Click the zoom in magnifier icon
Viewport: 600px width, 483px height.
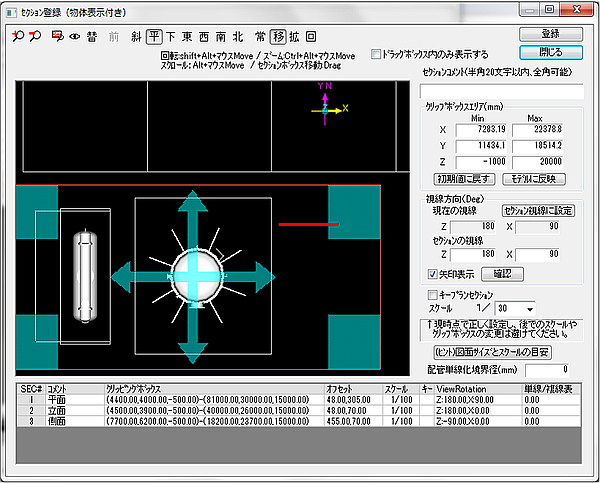(x=19, y=36)
